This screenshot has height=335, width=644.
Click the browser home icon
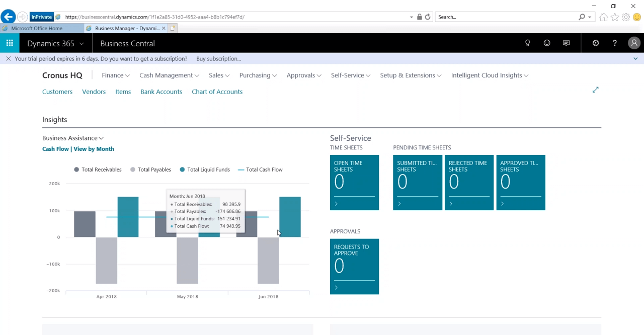click(604, 17)
